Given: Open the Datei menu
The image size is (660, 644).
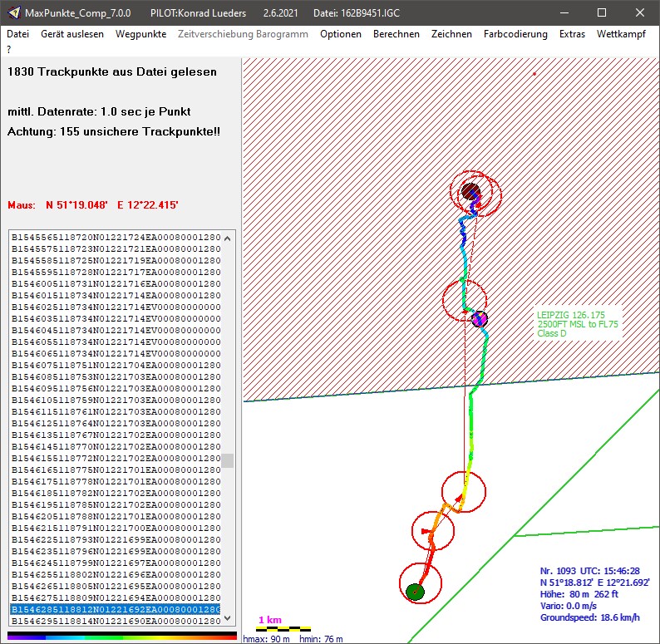Looking at the screenshot, I should [x=17, y=34].
